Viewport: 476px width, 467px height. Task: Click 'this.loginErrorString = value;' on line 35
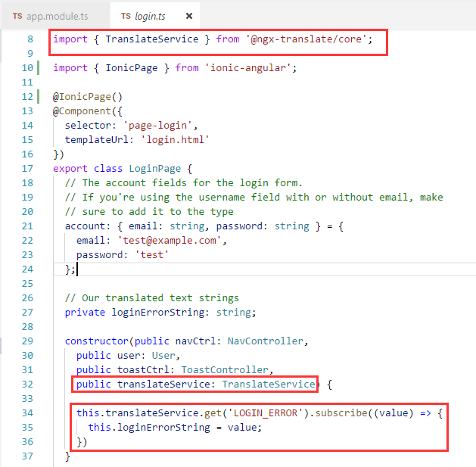[x=175, y=428]
